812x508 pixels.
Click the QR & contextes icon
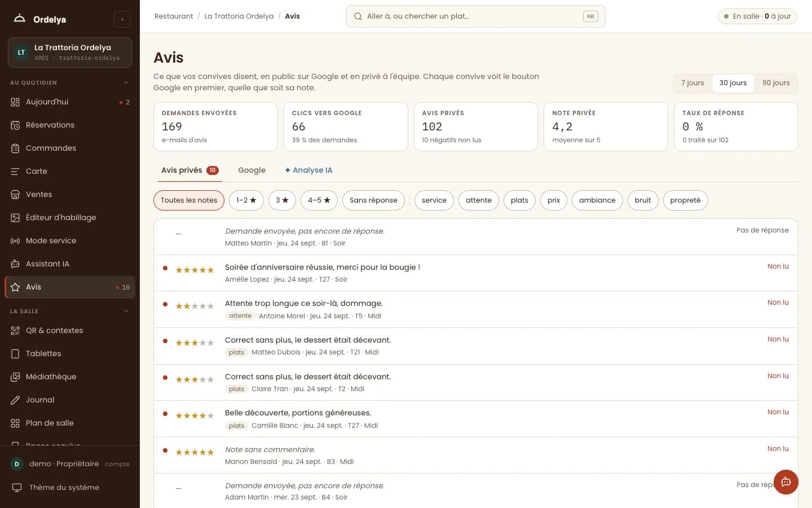pos(15,331)
